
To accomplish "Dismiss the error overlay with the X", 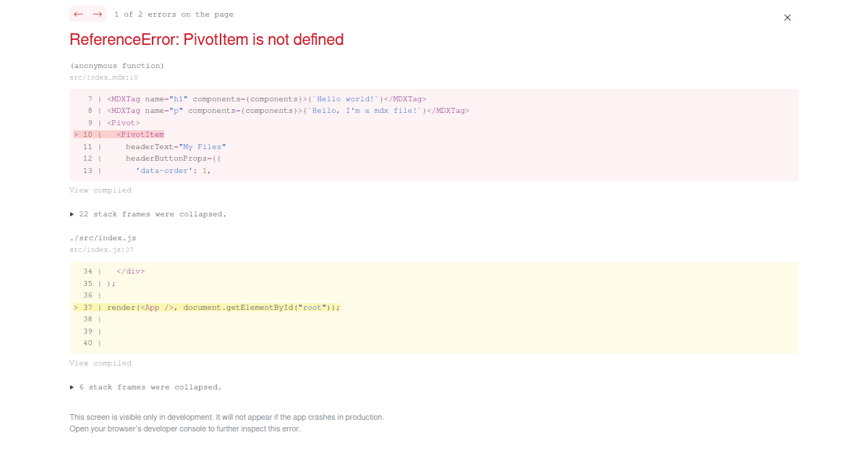I will [787, 17].
